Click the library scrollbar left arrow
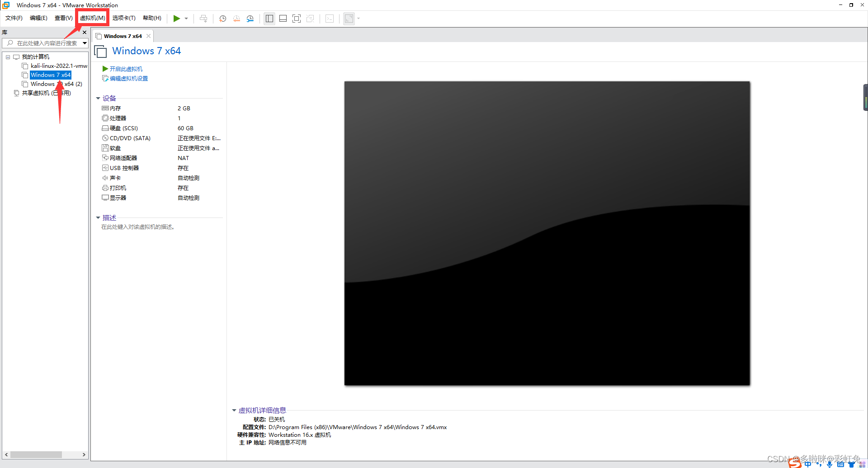868x468 pixels. pyautogui.click(x=6, y=454)
